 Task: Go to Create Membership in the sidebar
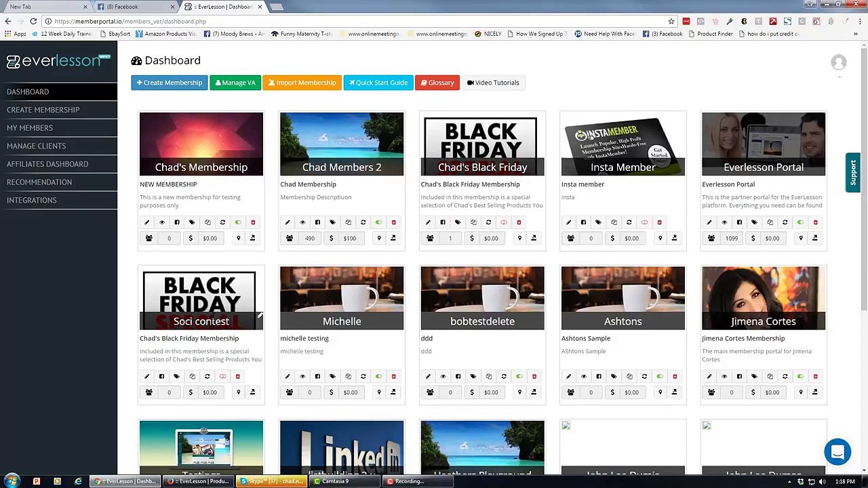(43, 110)
